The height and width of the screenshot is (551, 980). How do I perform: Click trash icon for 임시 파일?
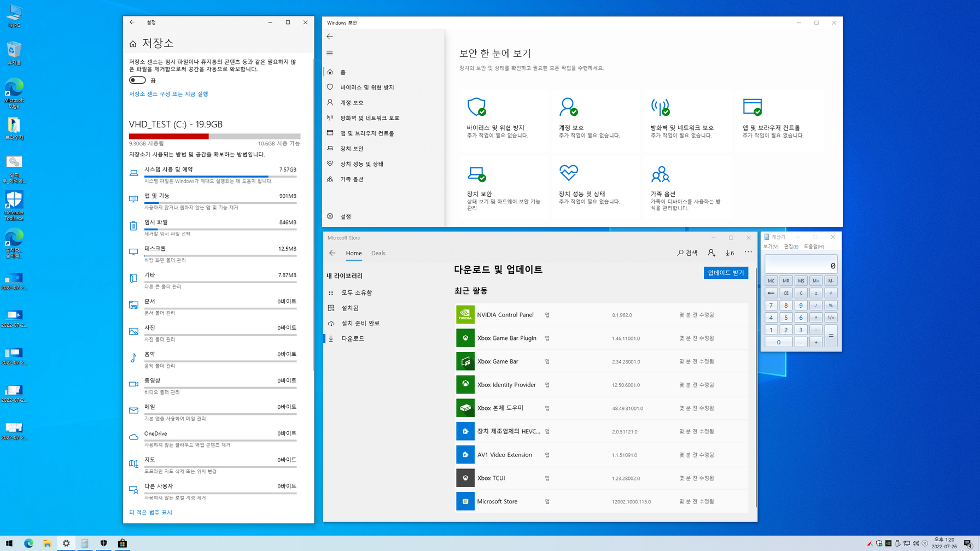click(133, 226)
